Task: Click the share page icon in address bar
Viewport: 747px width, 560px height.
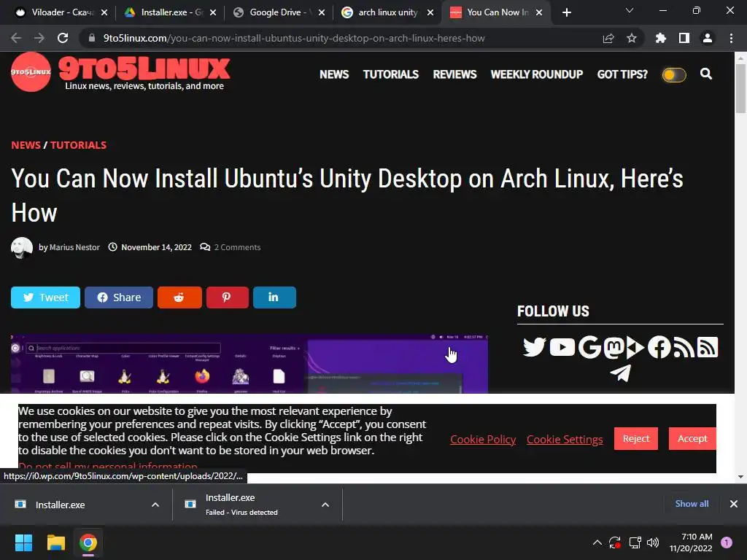Action: coord(608,38)
